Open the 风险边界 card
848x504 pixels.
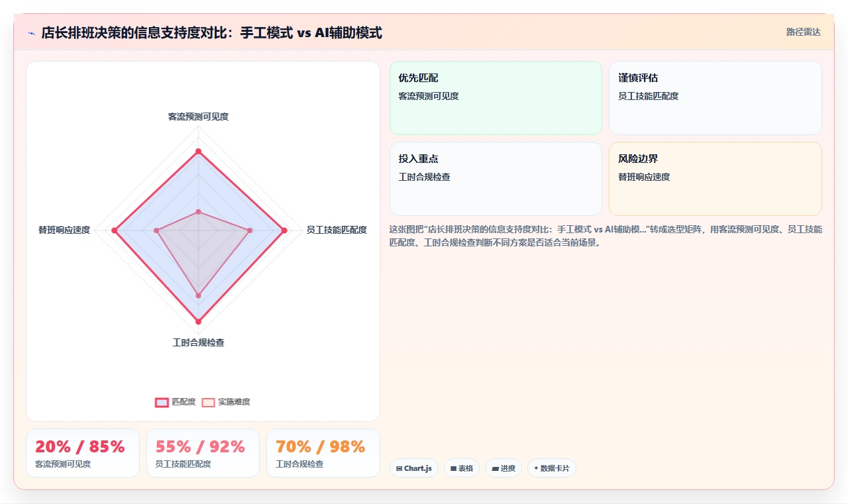point(715,179)
